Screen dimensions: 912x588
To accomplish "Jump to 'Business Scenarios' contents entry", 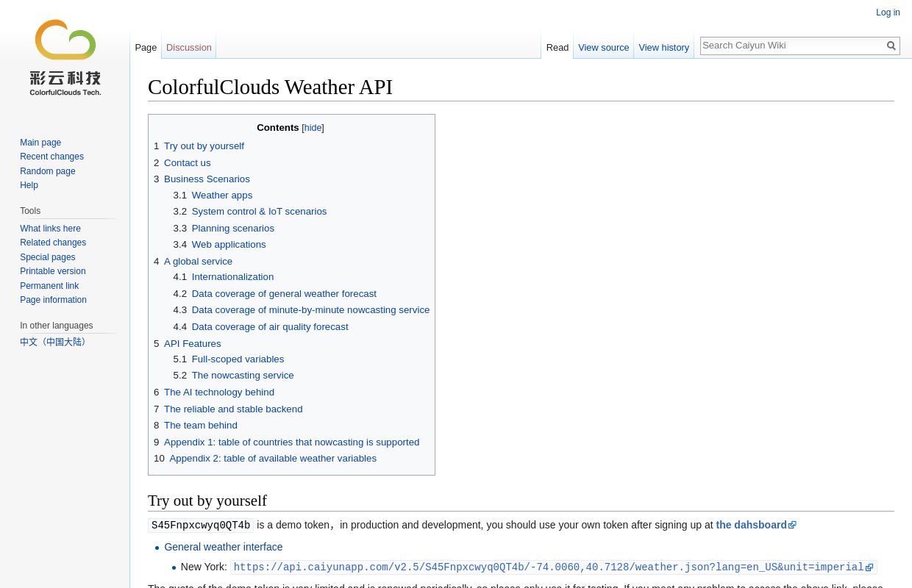I will point(207,179).
